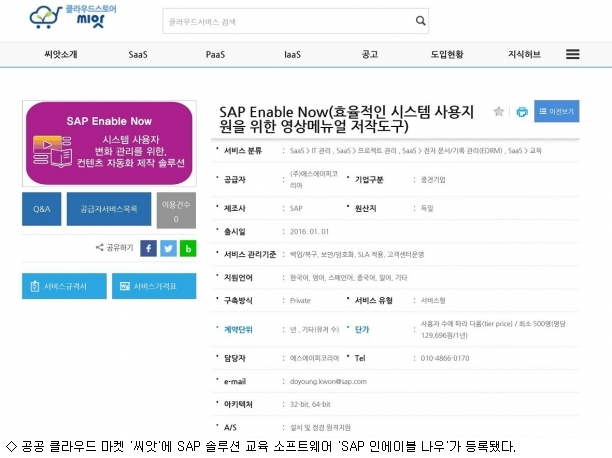Click the Q&A button
This screenshot has height=458, width=612.
click(x=42, y=209)
